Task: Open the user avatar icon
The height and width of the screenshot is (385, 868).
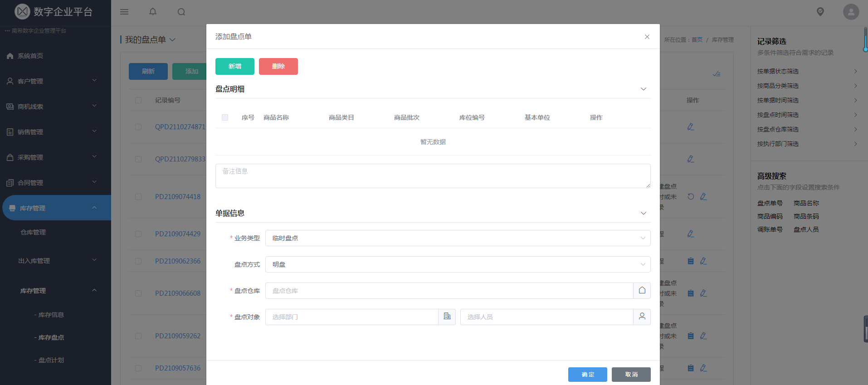Action: pyautogui.click(x=851, y=12)
